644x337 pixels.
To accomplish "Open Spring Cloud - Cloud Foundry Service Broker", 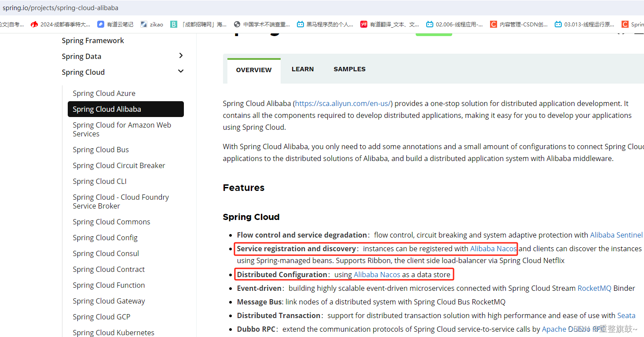I will click(121, 201).
